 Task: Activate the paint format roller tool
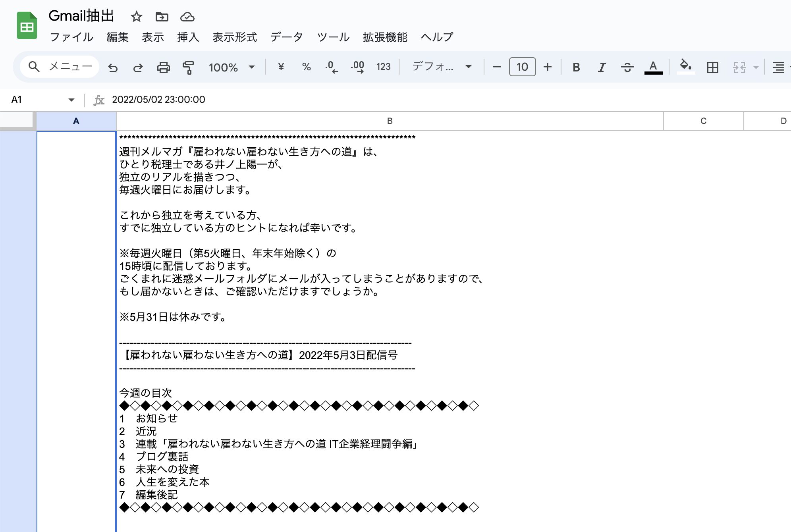pos(188,67)
